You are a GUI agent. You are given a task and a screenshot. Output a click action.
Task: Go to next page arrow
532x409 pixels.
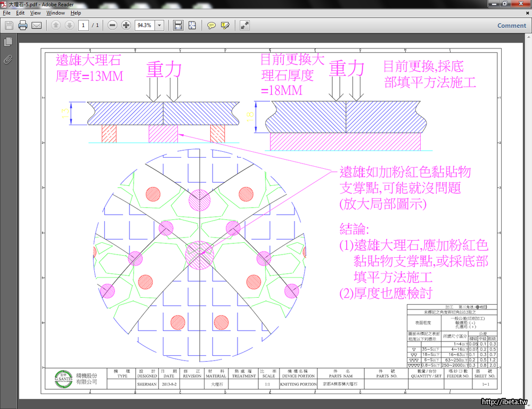click(x=69, y=25)
